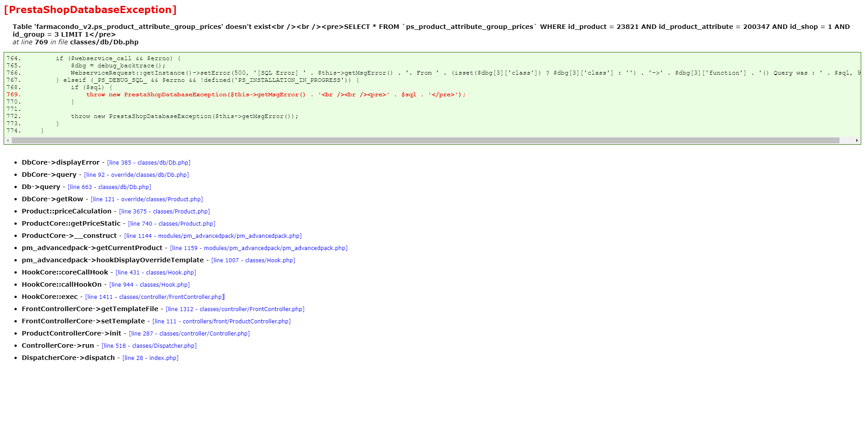
Task: Click the "pm_advancedpack->getCurrentProduct" trace entry
Action: (92, 248)
